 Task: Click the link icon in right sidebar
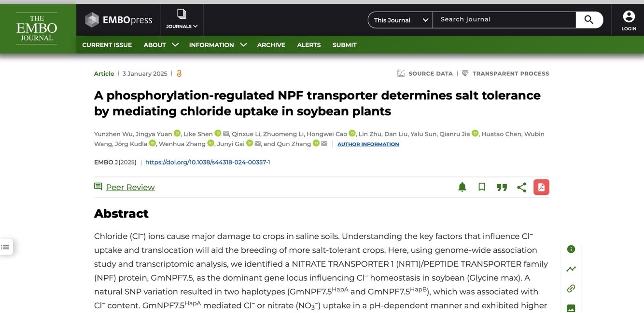click(x=571, y=288)
